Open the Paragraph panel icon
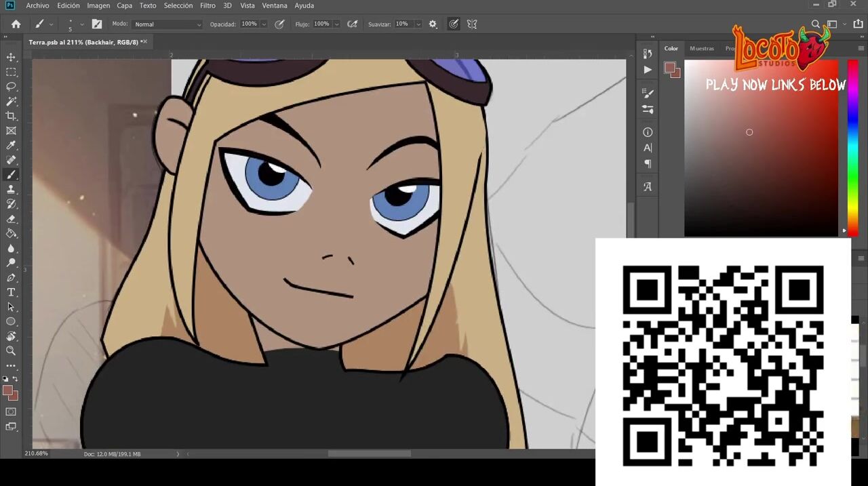Image resolution: width=868 pixels, height=486 pixels. click(x=648, y=163)
